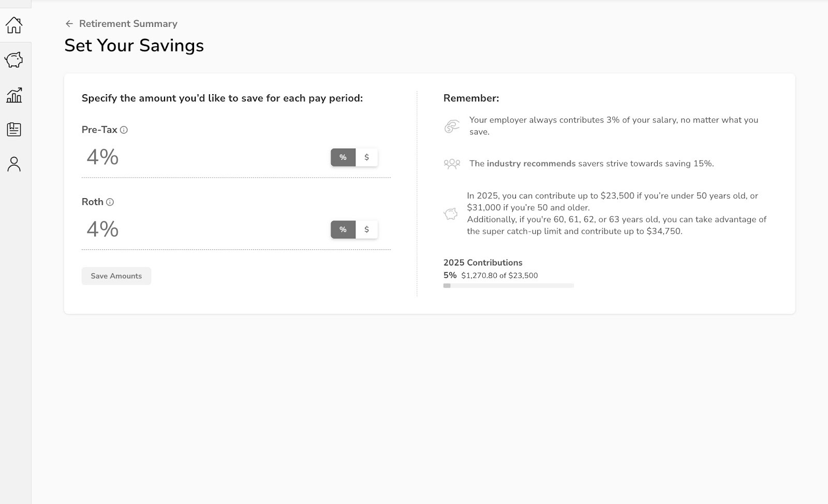Click the back arrow beside Retirement Summary
The height and width of the screenshot is (504, 828).
[x=69, y=24]
